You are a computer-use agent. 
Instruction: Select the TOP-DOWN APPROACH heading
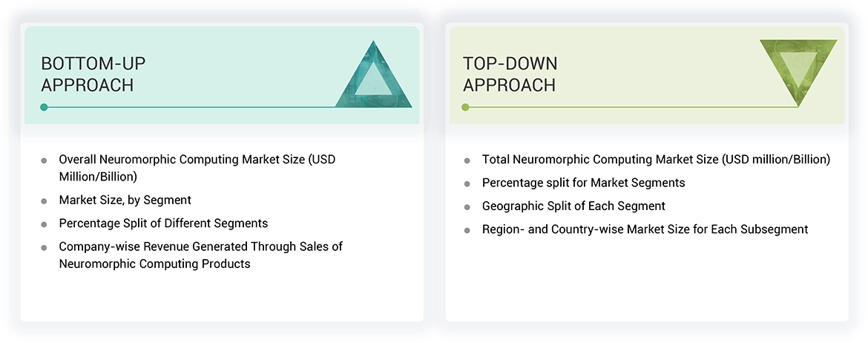[510, 73]
